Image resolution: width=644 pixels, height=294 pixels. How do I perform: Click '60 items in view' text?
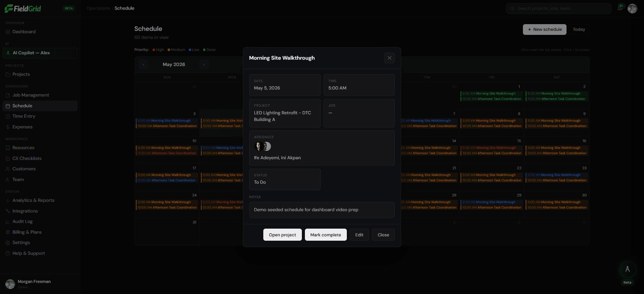152,38
